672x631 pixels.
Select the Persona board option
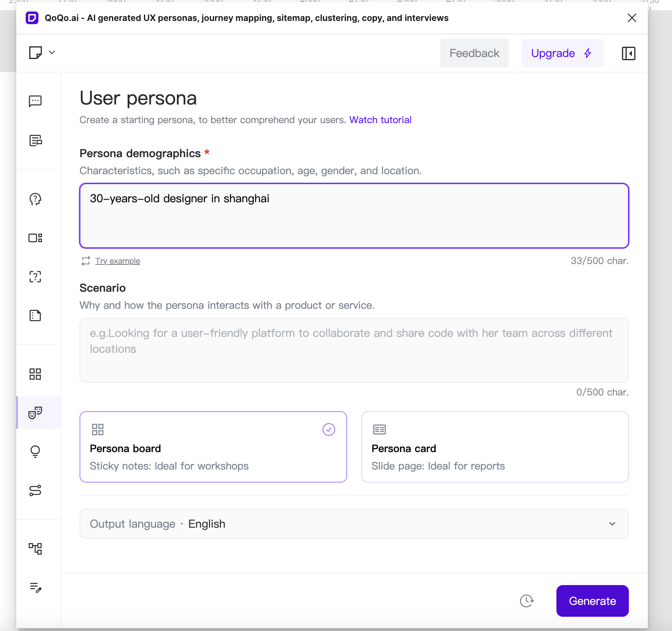pyautogui.click(x=213, y=447)
